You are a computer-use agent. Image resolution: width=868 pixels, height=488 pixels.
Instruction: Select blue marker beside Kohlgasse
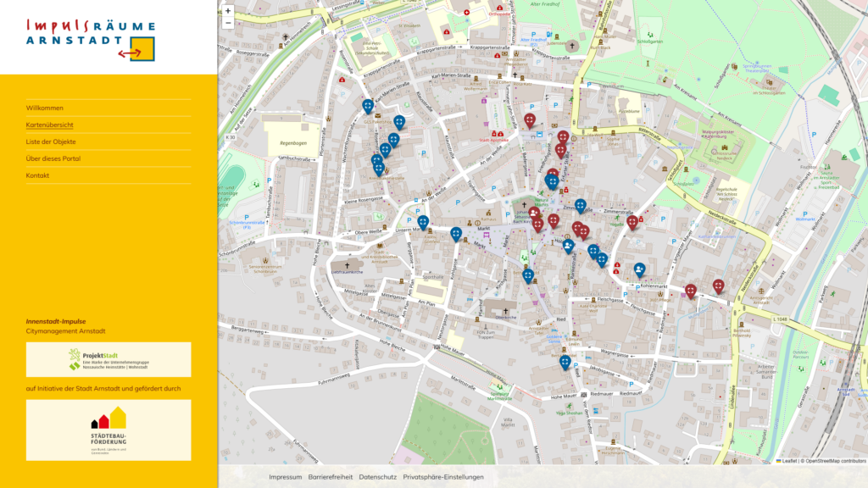tap(455, 234)
